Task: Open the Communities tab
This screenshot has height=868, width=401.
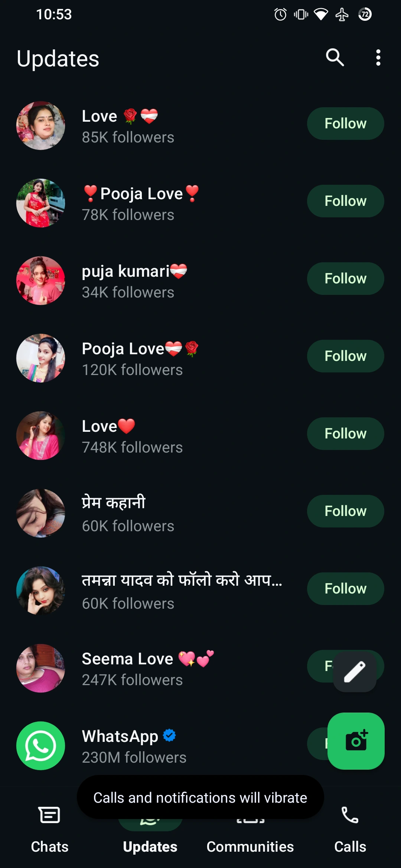Action: (250, 838)
